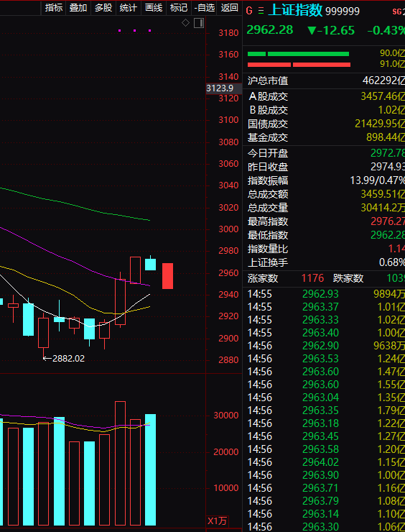Open the 叠加 overlay menu
Screen dimensions: 405x532
tap(78, 7)
